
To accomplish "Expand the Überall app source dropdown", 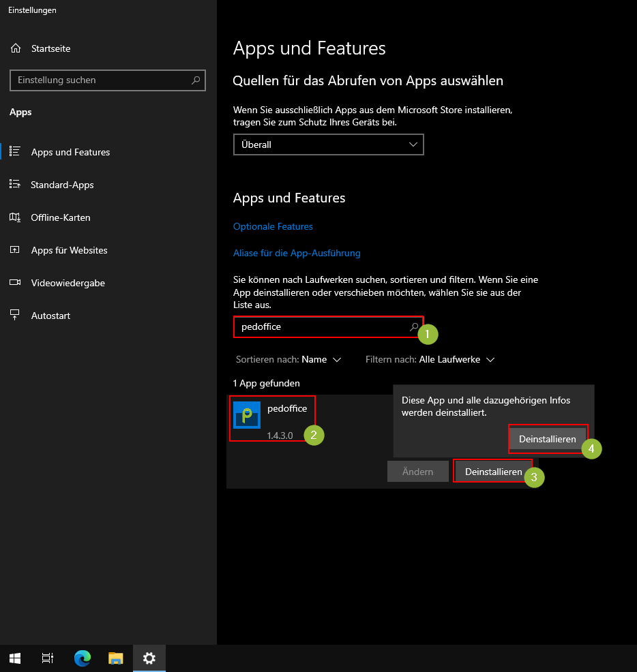I will pos(328,144).
